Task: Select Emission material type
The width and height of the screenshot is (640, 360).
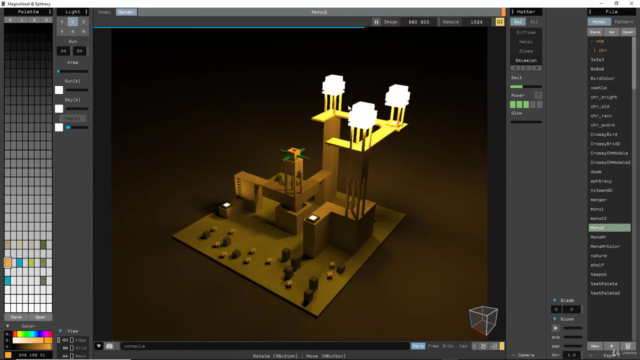Action: pos(526,60)
